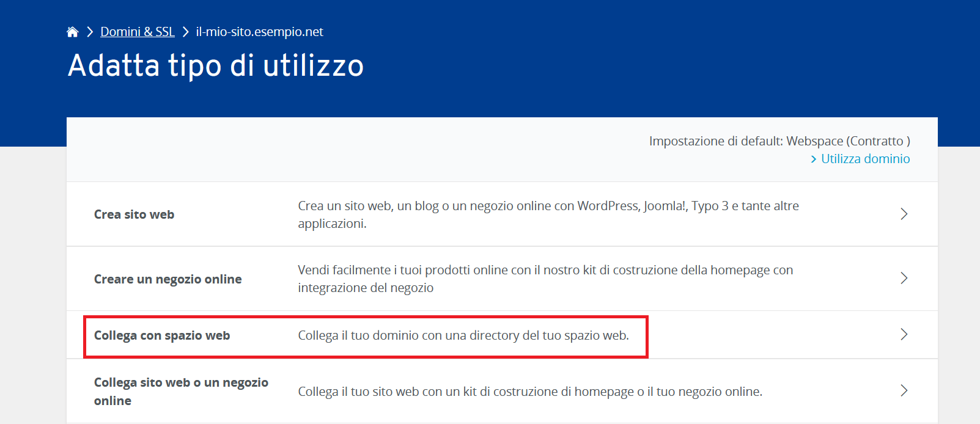Click the Utilizza dominio link
This screenshot has height=424, width=980.
coord(865,159)
